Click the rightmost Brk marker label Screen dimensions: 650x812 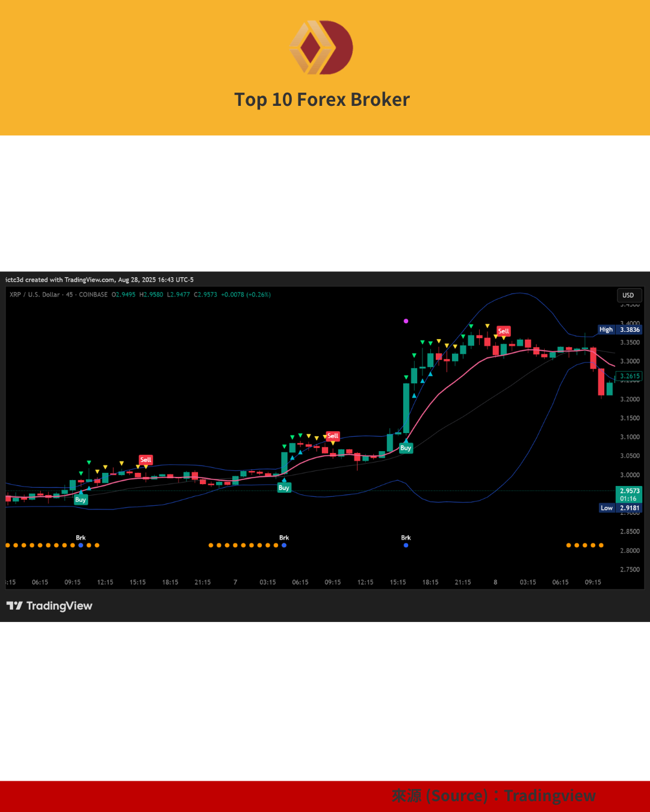[x=406, y=538]
